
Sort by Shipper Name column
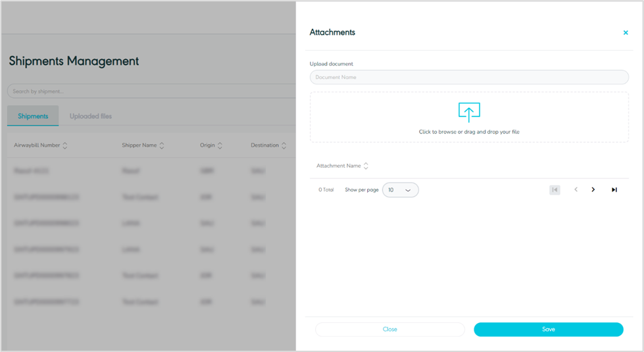click(162, 145)
